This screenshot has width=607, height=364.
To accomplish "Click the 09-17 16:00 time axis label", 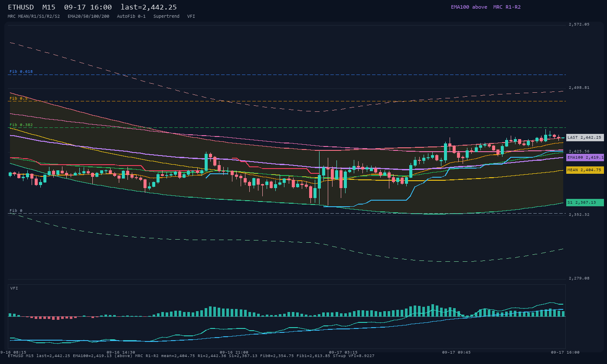I will pyautogui.click(x=565, y=352).
